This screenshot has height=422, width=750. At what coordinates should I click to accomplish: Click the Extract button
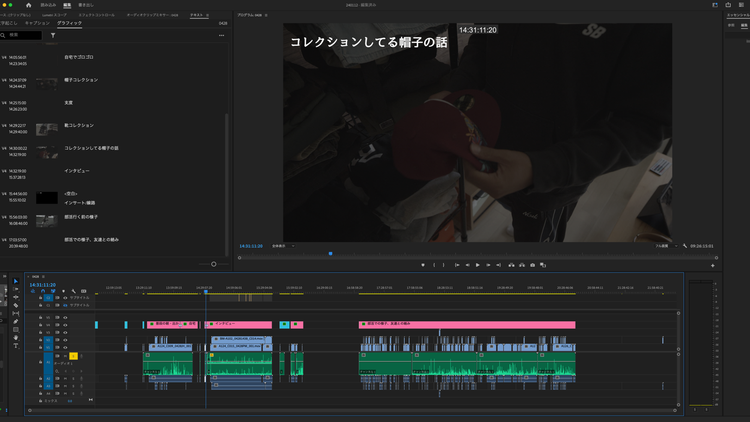pos(522,265)
